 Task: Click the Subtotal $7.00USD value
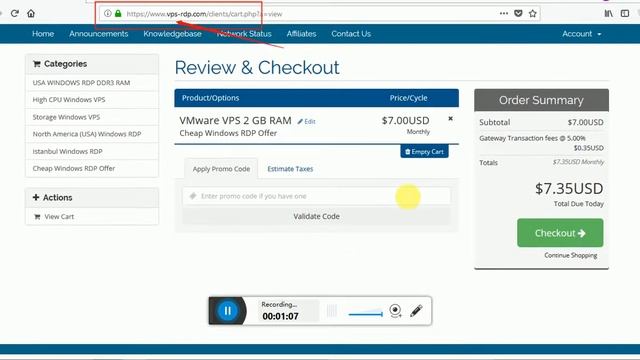(585, 122)
